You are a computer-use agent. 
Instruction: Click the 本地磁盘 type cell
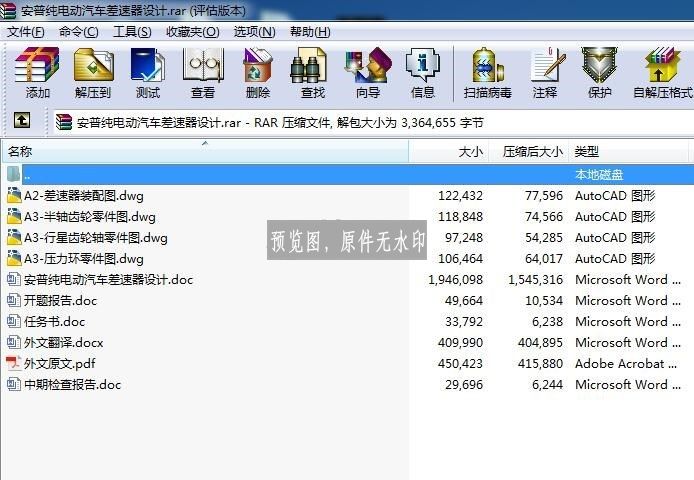tap(599, 175)
